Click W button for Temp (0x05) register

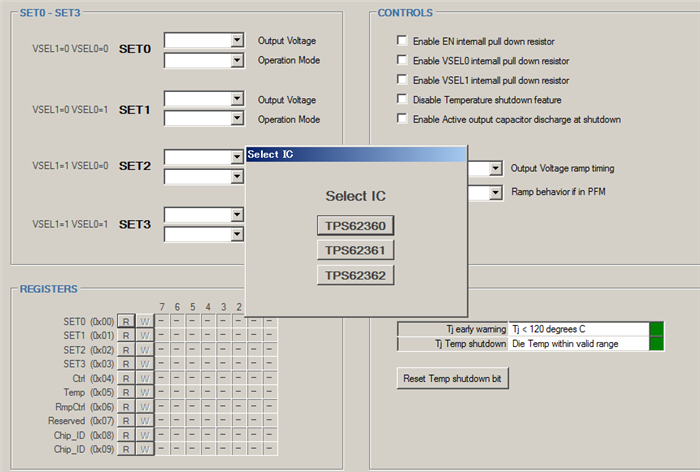pyautogui.click(x=145, y=392)
